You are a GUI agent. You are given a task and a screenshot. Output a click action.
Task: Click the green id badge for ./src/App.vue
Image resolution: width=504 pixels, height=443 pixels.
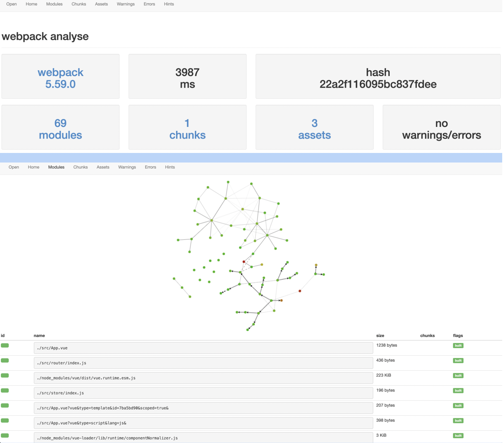tap(5, 345)
